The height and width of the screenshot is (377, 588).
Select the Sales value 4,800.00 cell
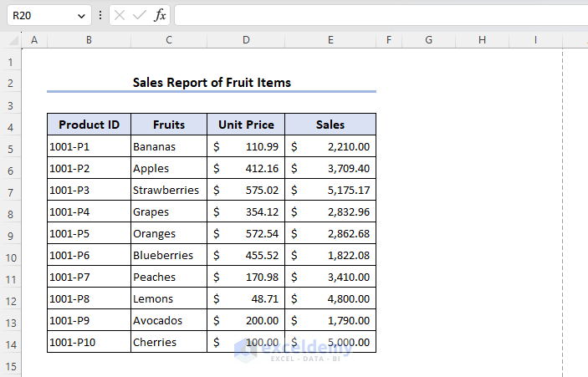(330, 298)
